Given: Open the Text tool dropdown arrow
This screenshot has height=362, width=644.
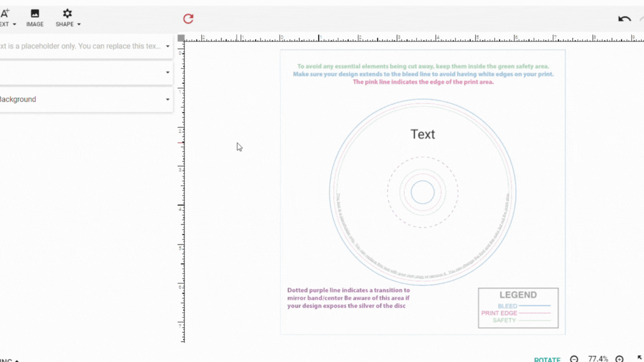Looking at the screenshot, I should pyautogui.click(x=15, y=24).
